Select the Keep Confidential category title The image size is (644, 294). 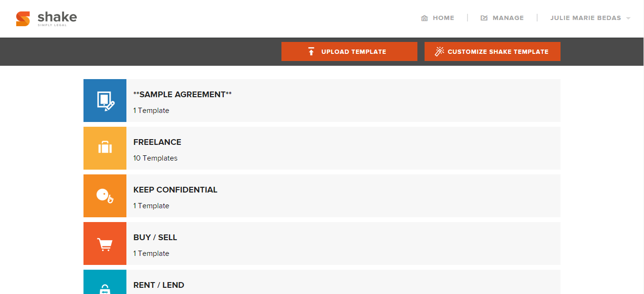pyautogui.click(x=175, y=190)
